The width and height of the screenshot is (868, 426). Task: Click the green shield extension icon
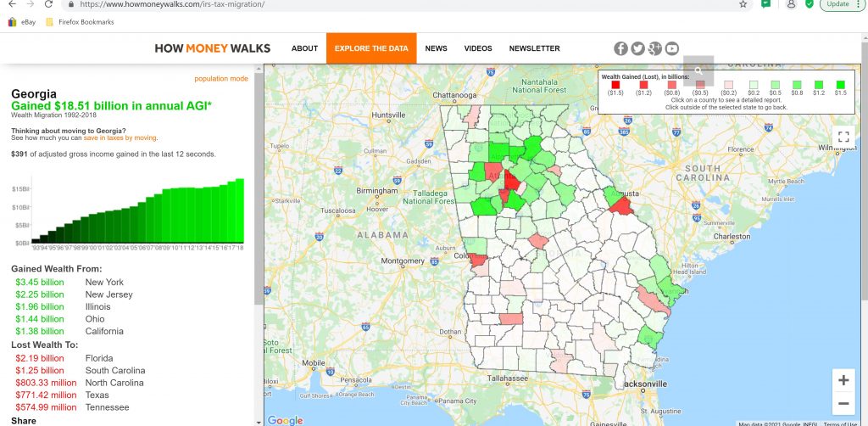click(x=810, y=4)
